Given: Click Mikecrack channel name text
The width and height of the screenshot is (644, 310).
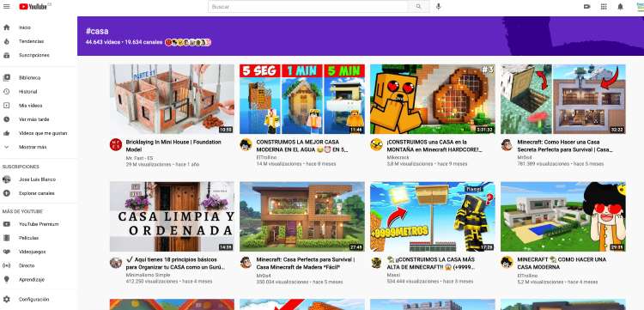Looking at the screenshot, I should (398, 158).
